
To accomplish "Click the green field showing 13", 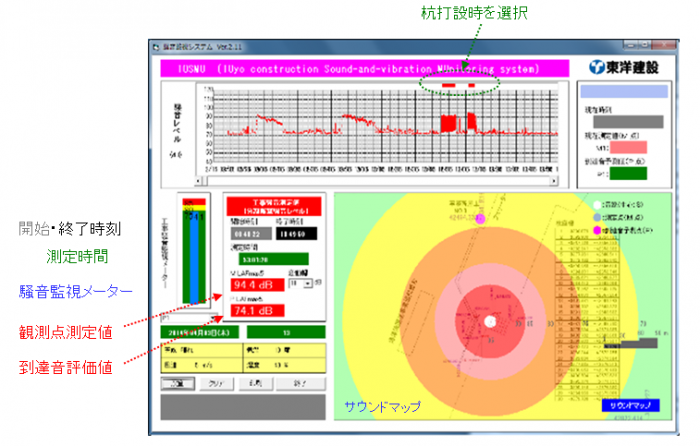I will [x=286, y=332].
